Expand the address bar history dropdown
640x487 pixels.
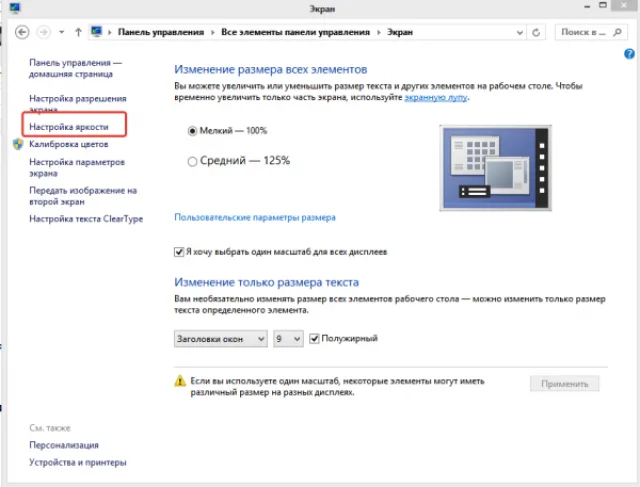point(520,32)
